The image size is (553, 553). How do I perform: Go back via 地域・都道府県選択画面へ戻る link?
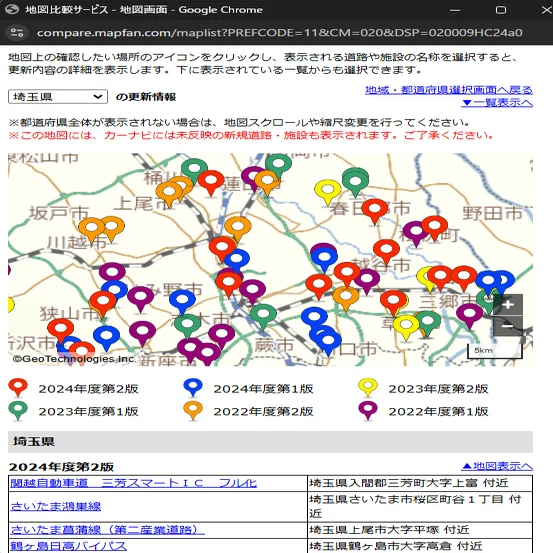(449, 90)
